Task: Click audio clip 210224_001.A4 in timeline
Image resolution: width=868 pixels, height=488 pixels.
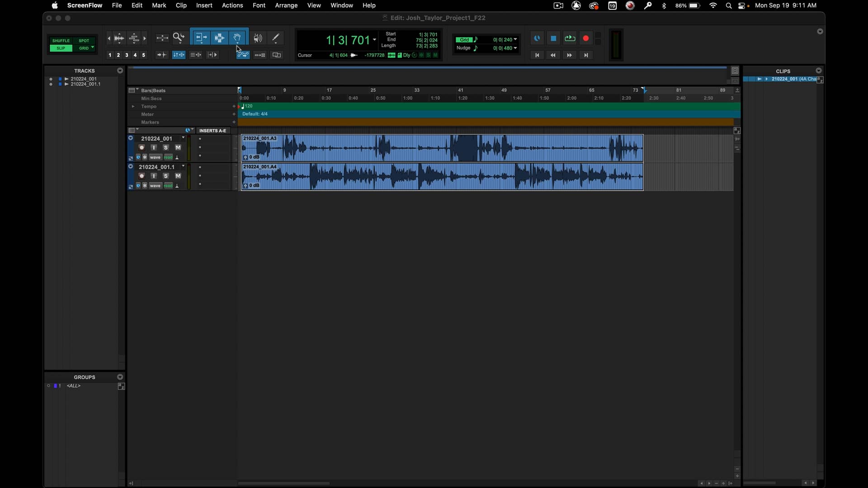Action: click(x=442, y=177)
